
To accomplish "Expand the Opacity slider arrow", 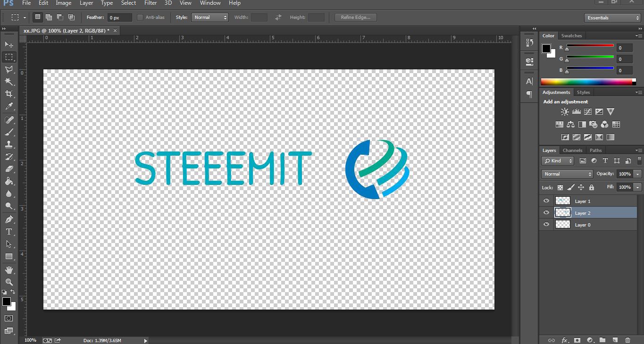I will (x=638, y=174).
